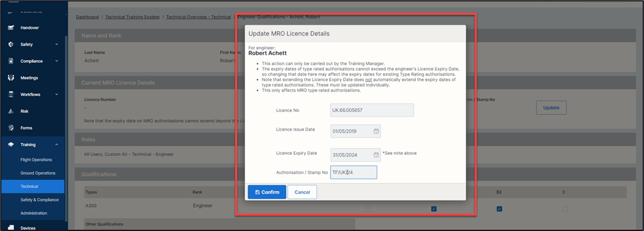The height and width of the screenshot is (231, 644).
Task: Click the Meetings icon in sidebar
Action: coord(11,78)
